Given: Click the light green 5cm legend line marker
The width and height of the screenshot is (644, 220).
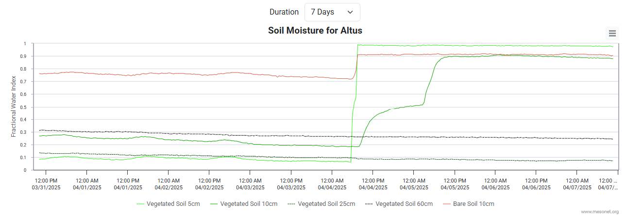Looking at the screenshot, I should pos(141,204).
